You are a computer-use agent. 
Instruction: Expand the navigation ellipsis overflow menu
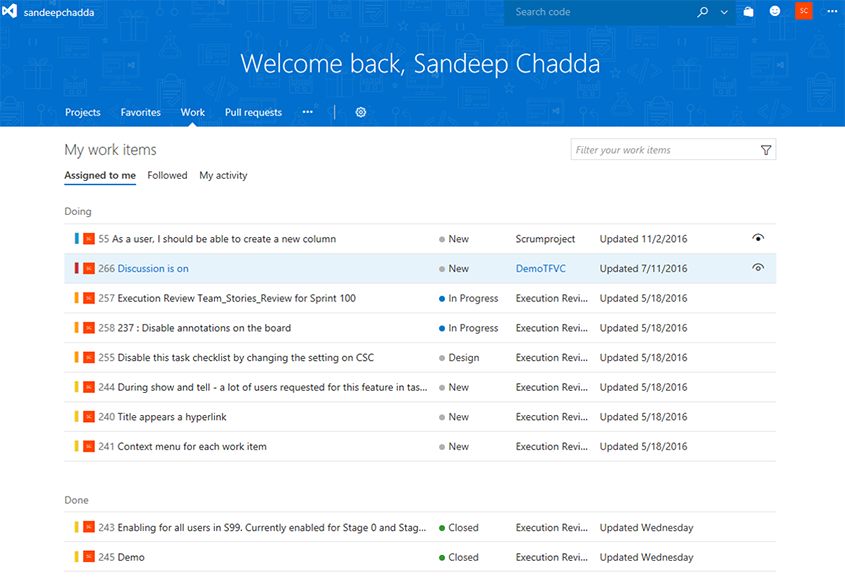(x=307, y=112)
